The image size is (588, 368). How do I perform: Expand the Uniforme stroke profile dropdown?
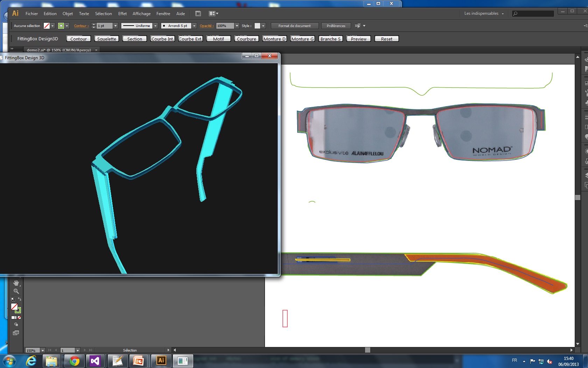(x=155, y=26)
